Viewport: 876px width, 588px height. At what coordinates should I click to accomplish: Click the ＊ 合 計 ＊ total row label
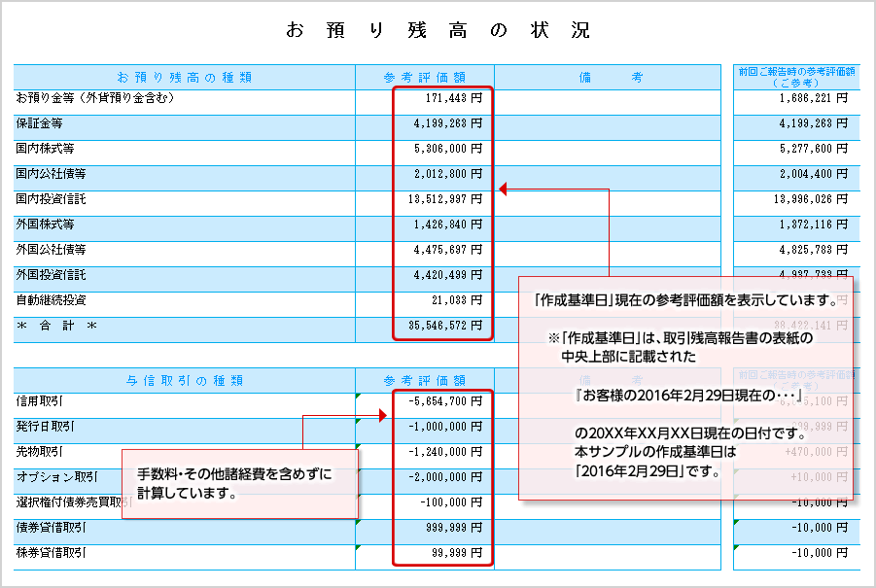(56, 326)
